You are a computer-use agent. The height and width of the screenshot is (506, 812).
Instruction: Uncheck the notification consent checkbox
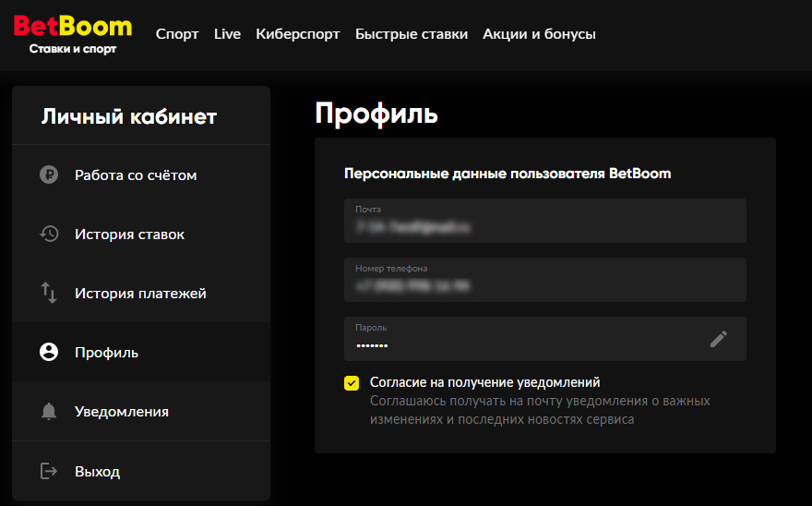[352, 383]
